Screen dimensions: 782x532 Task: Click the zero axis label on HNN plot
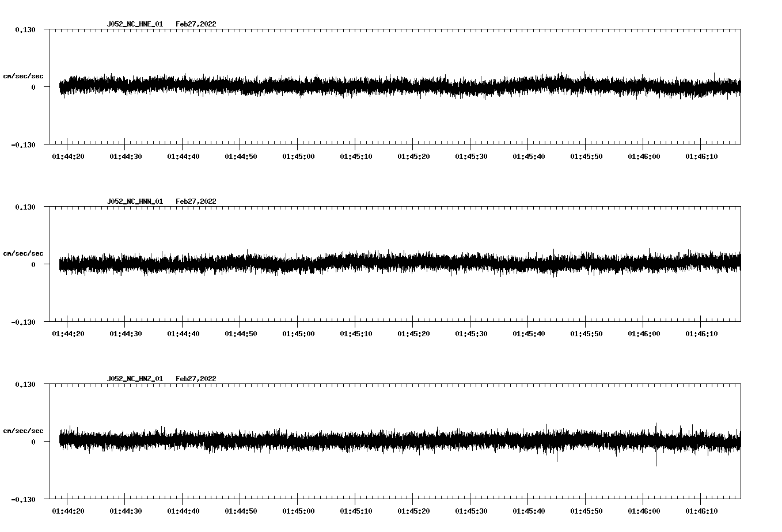[x=33, y=264]
